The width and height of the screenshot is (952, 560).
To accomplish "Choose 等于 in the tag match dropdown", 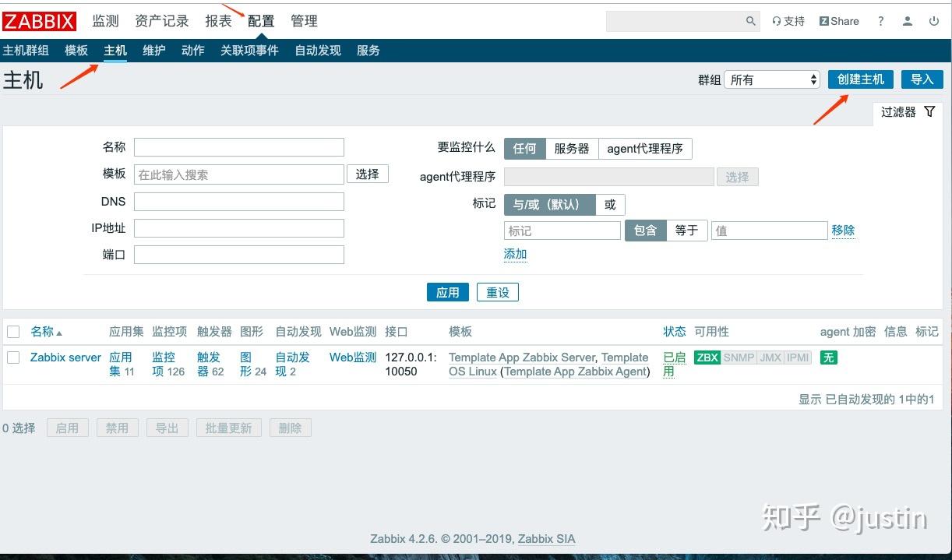I will 686,230.
